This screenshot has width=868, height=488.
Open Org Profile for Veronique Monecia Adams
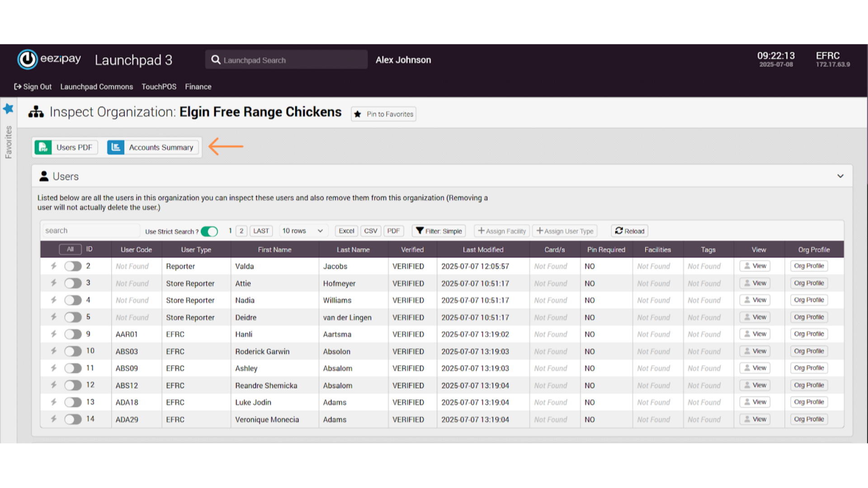(x=809, y=419)
